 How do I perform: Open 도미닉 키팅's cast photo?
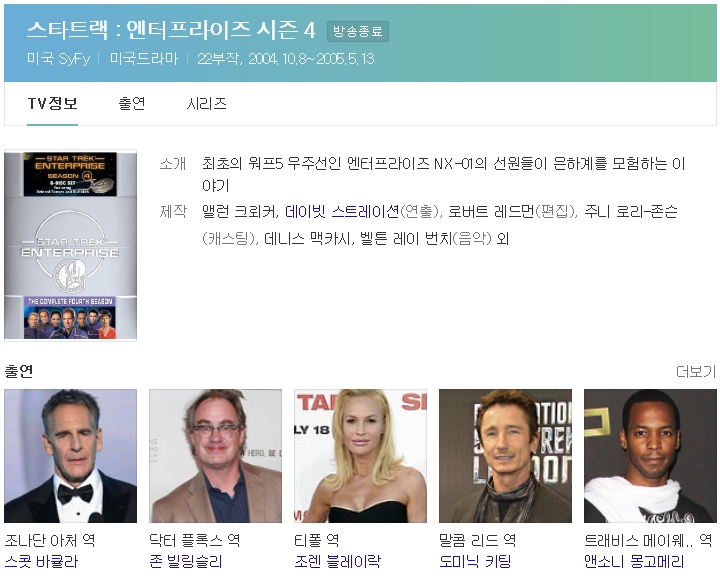[505, 456]
